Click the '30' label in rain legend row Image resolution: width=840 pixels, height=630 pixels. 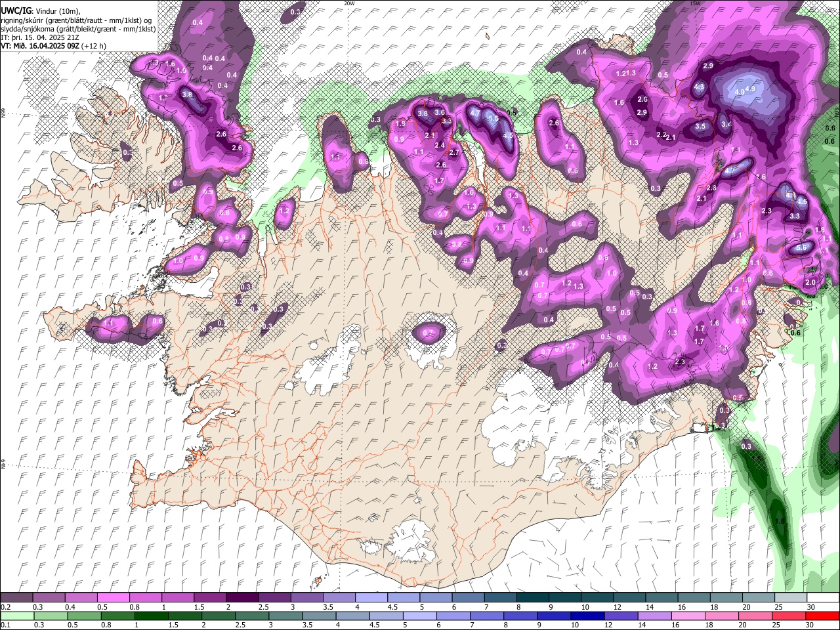(811, 625)
